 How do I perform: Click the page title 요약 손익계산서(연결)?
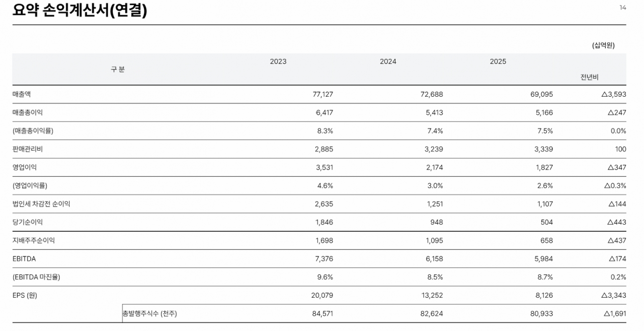79,11
